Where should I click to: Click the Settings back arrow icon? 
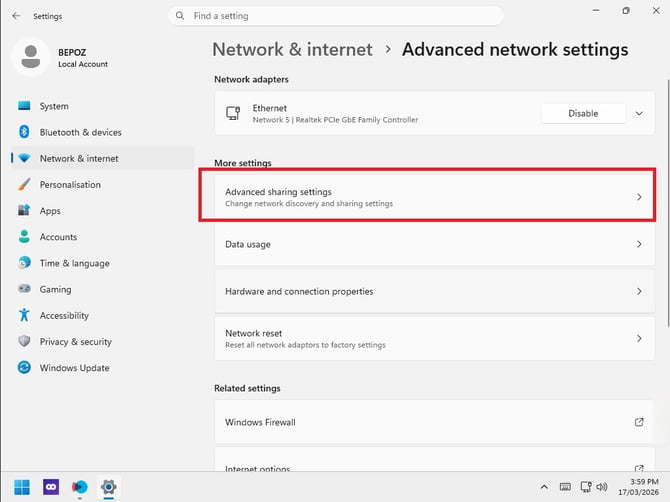[16, 16]
